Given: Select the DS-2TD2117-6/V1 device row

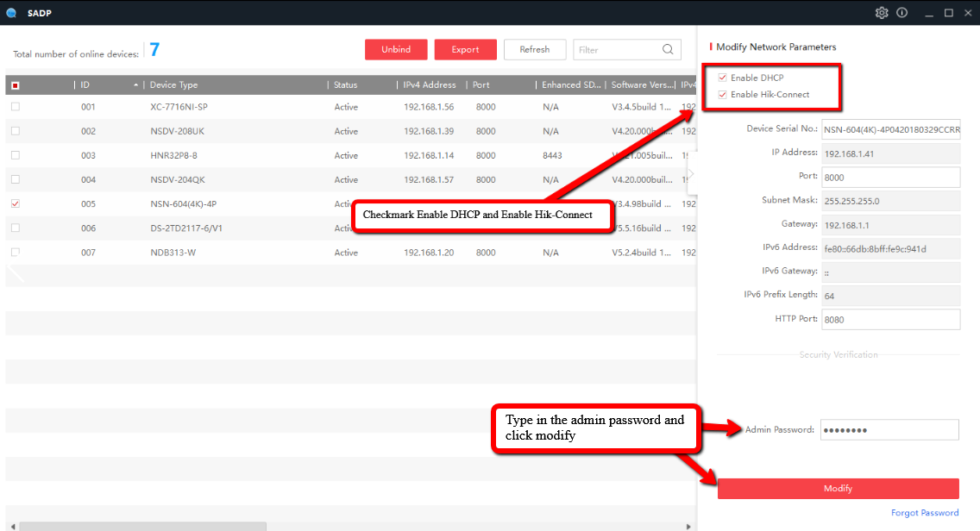Looking at the screenshot, I should coord(350,228).
